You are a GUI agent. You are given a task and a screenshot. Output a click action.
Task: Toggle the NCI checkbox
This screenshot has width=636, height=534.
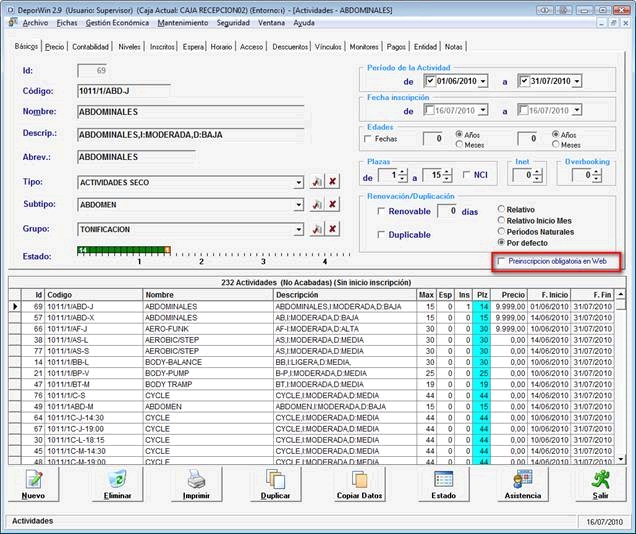pyautogui.click(x=466, y=175)
